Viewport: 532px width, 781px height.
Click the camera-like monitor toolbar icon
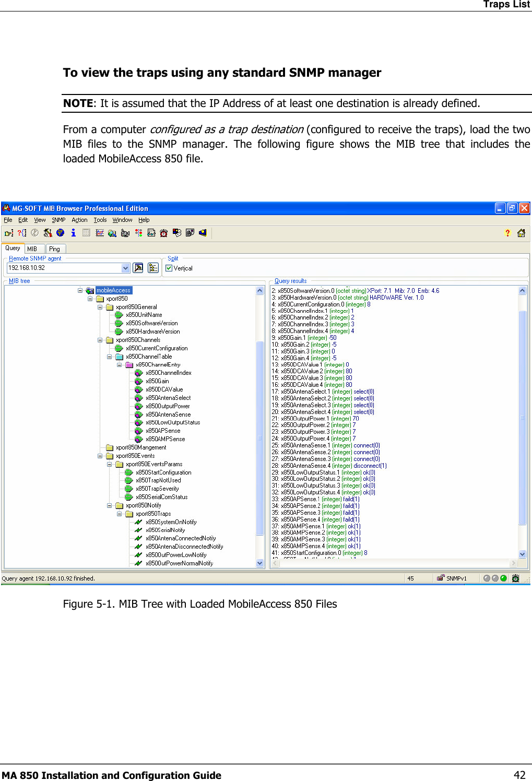[x=125, y=233]
